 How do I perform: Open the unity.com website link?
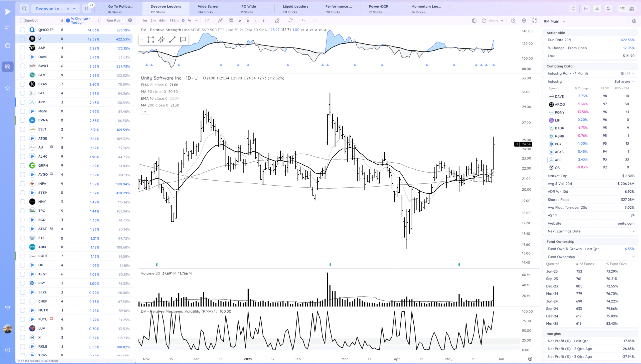pos(626,223)
